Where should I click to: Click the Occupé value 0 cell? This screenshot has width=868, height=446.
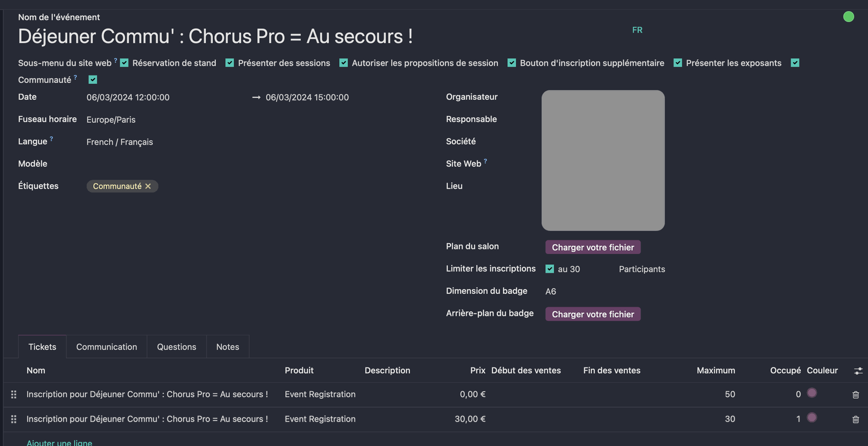tap(798, 394)
